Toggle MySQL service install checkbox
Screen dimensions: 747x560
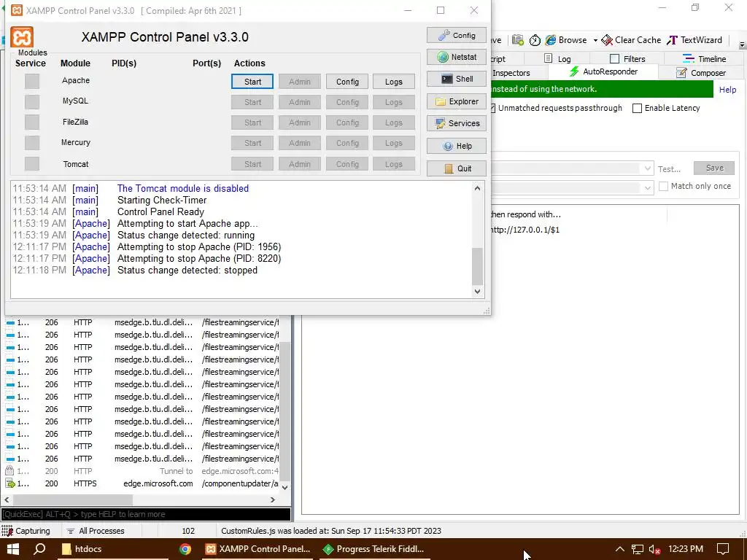tap(32, 101)
